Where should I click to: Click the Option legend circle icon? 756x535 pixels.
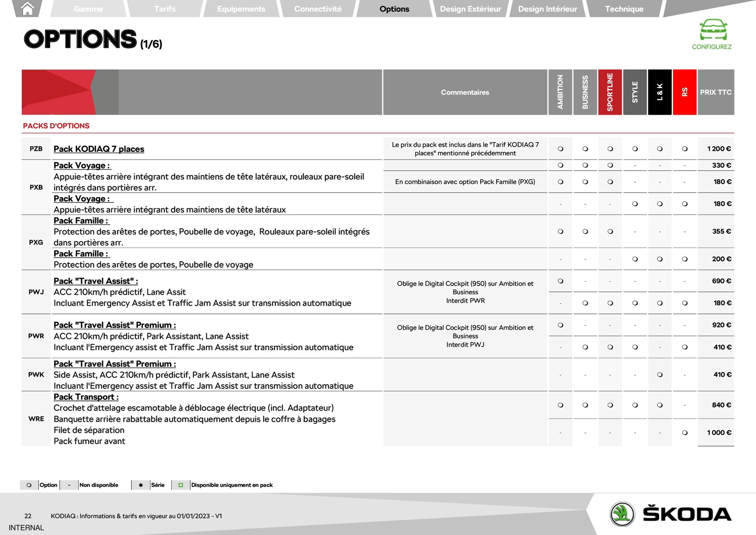pos(29,485)
